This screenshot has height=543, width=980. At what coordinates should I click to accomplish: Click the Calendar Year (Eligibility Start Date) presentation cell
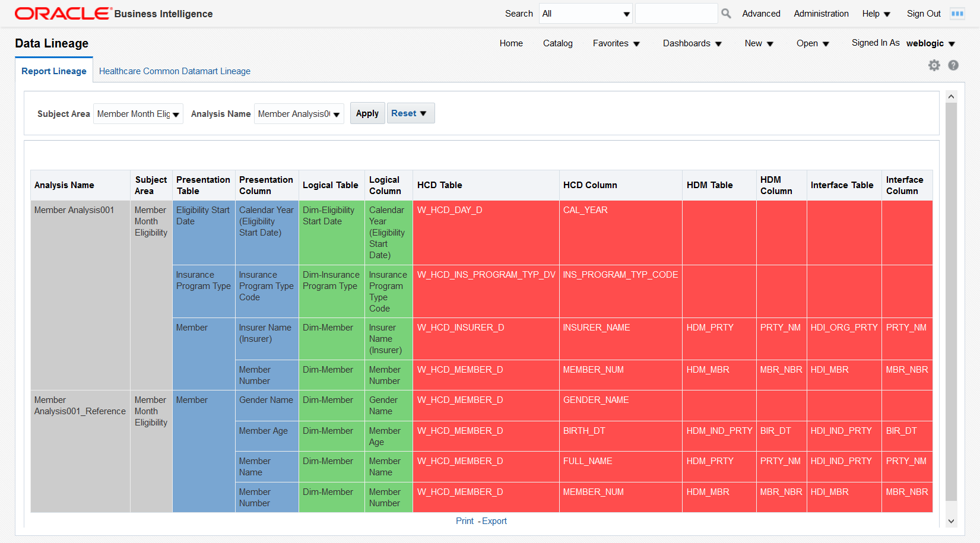coord(267,233)
